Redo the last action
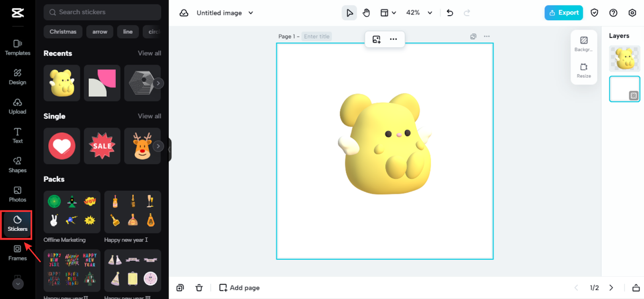The height and width of the screenshot is (299, 644). pos(467,13)
